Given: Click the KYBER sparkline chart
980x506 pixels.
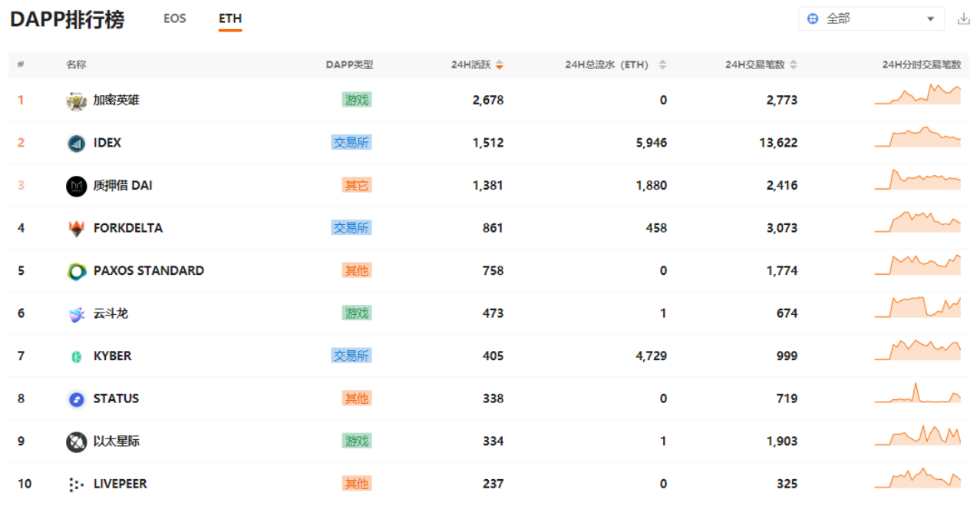Looking at the screenshot, I should click(x=918, y=349).
